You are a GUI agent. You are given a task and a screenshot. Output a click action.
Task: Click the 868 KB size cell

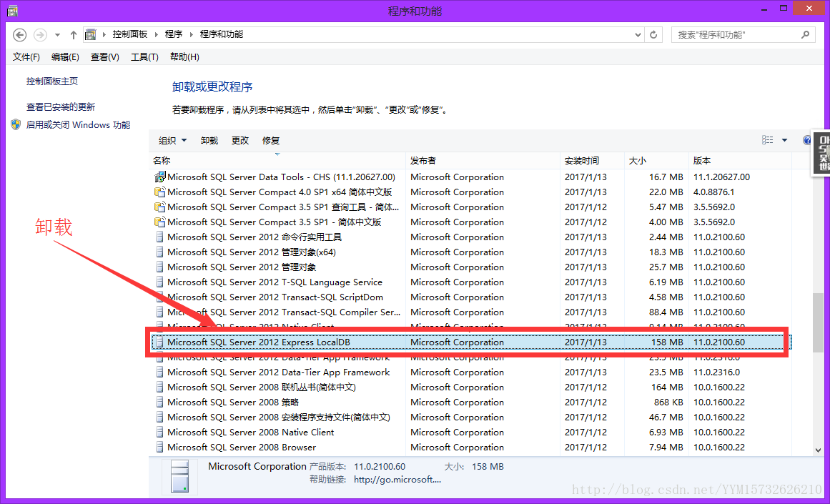[668, 402]
